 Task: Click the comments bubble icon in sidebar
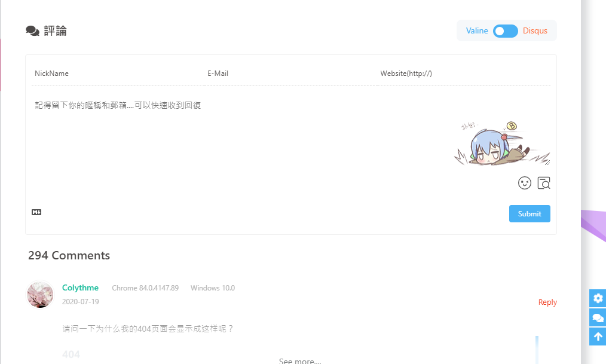point(598,317)
